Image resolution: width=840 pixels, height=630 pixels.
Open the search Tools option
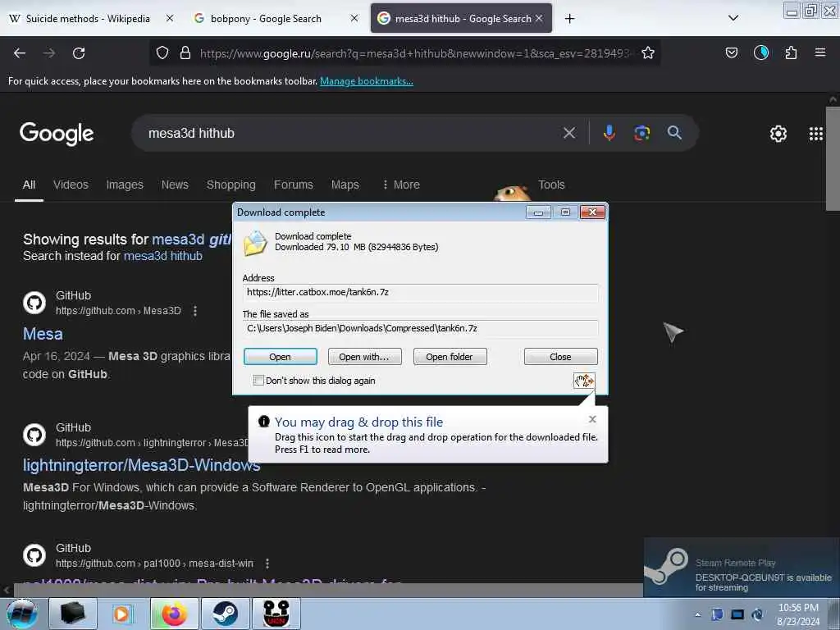tap(551, 185)
